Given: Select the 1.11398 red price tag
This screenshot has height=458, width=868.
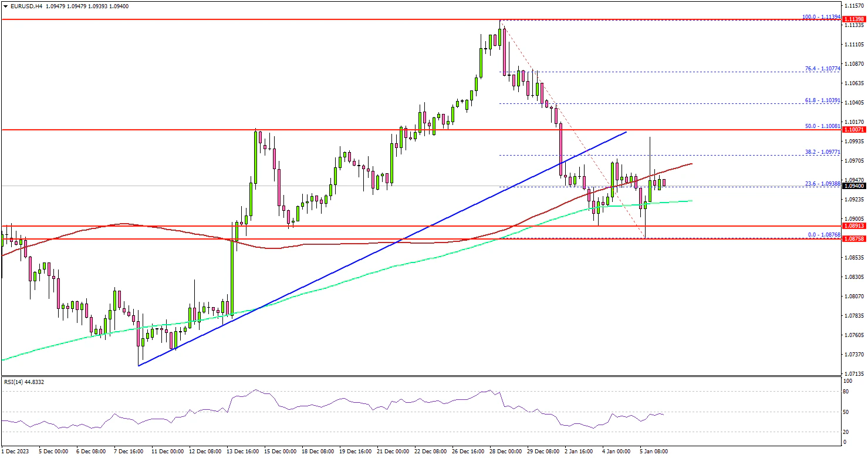Looking at the screenshot, I should point(854,19).
